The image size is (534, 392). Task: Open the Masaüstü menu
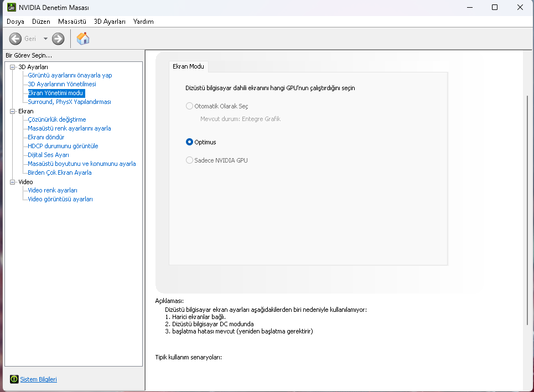72,22
